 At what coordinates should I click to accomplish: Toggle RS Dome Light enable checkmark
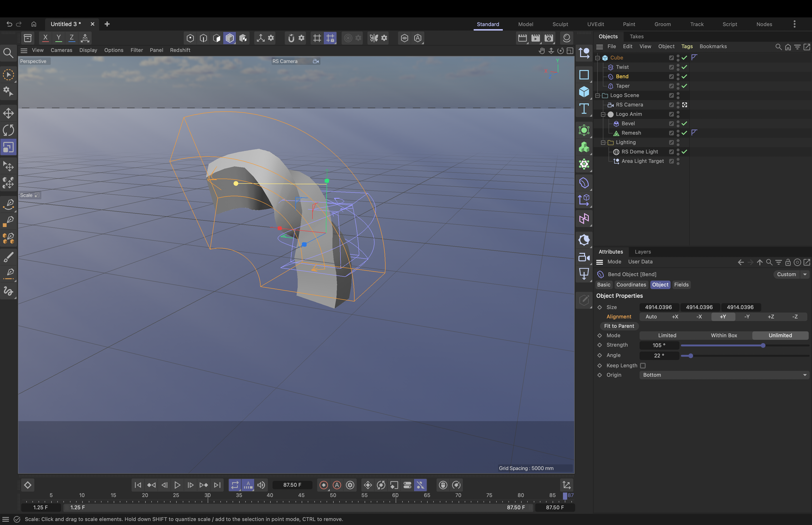[684, 152]
